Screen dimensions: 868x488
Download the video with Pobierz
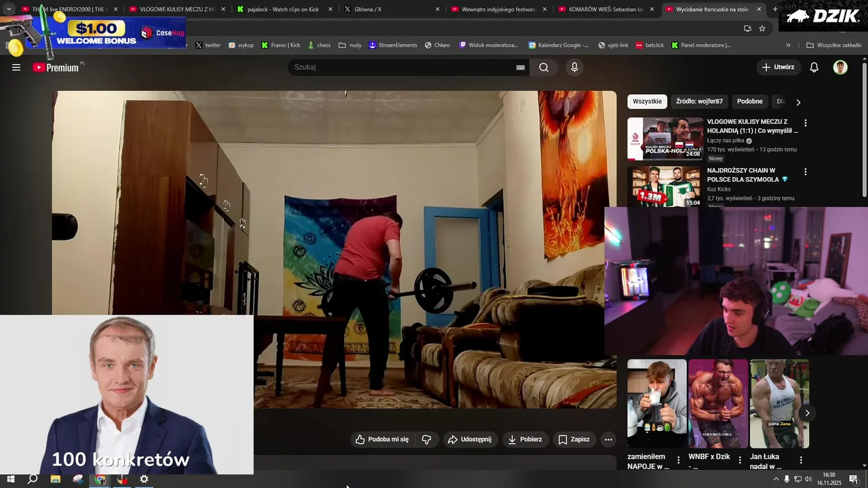[x=525, y=439]
